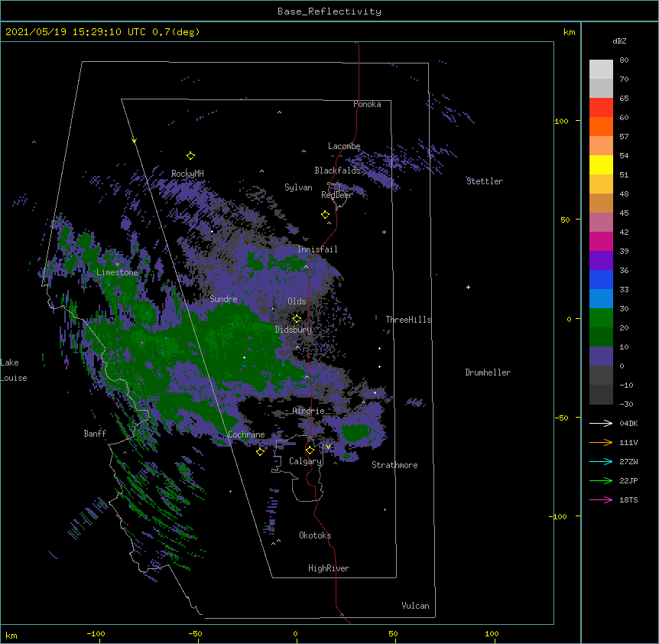Viewport: 659px width, 644px height.
Task: Click the Innisfail label
Action: (317, 249)
